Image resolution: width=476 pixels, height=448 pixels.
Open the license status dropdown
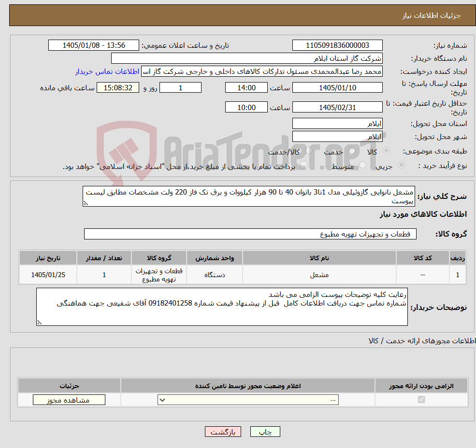pyautogui.click(x=248, y=400)
